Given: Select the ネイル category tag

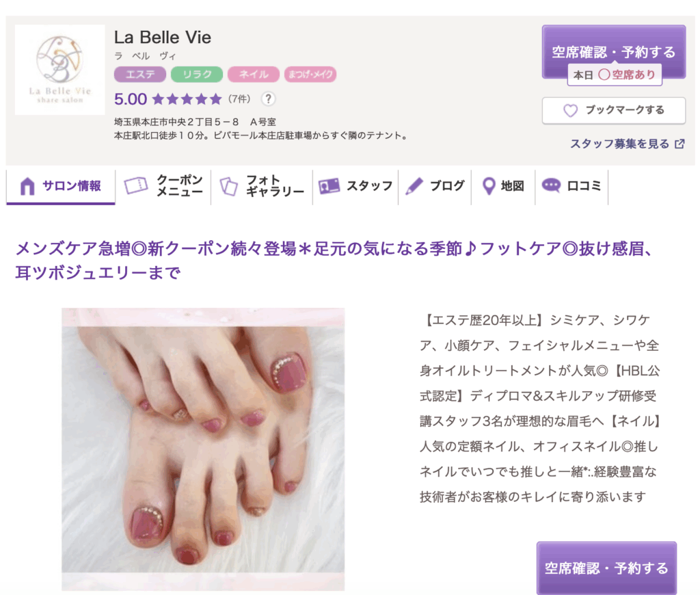Looking at the screenshot, I should click(254, 74).
